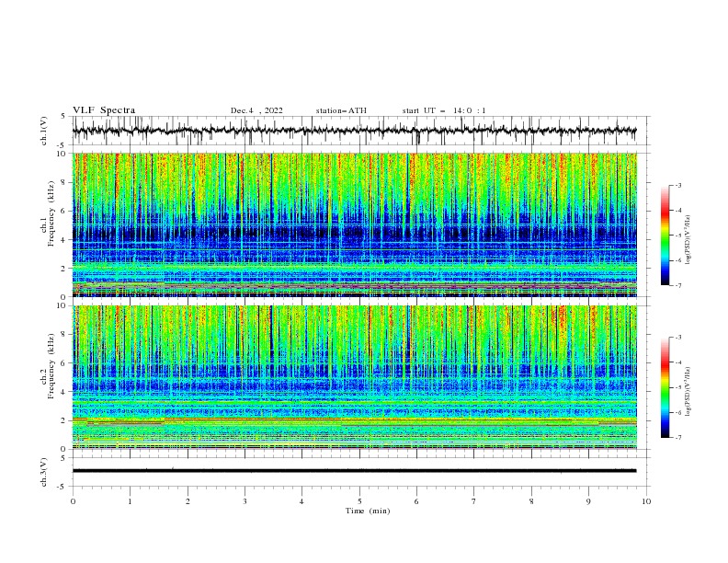The image size is (728, 563).
Task: Click the '1' tick on the time axis
Action: pos(130,501)
